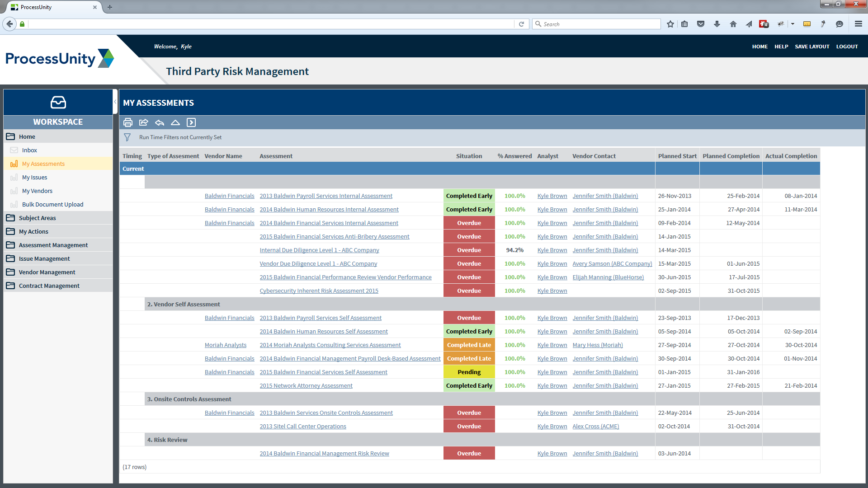
Task: Click the browser home icon
Action: click(733, 24)
